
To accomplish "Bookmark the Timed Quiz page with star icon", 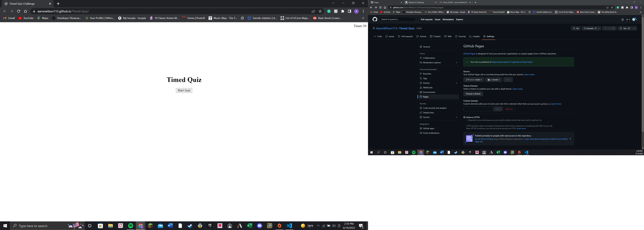I will point(320,11).
